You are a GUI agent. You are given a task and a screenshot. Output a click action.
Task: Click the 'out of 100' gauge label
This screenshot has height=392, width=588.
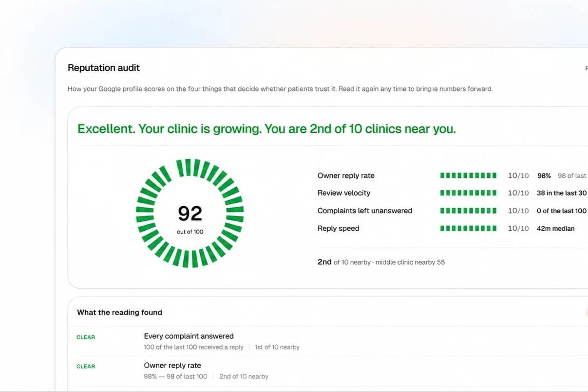coord(190,232)
